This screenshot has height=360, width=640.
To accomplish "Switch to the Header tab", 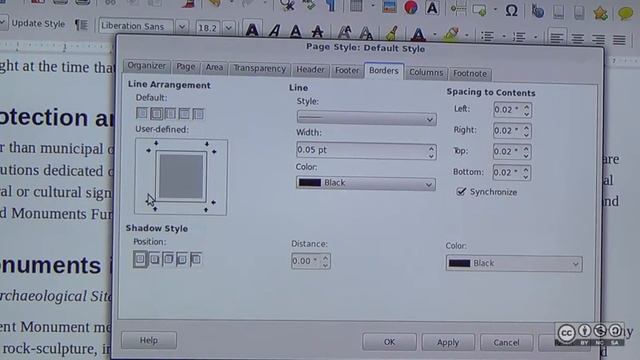I will [310, 70].
